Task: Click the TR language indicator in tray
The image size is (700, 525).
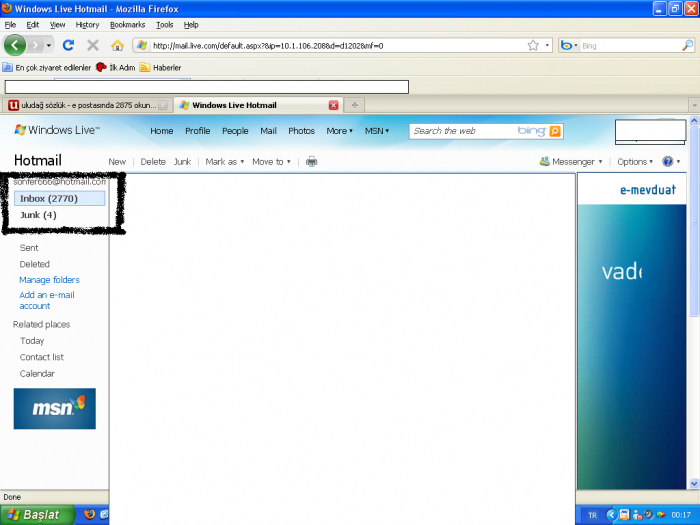Action: pyautogui.click(x=592, y=515)
